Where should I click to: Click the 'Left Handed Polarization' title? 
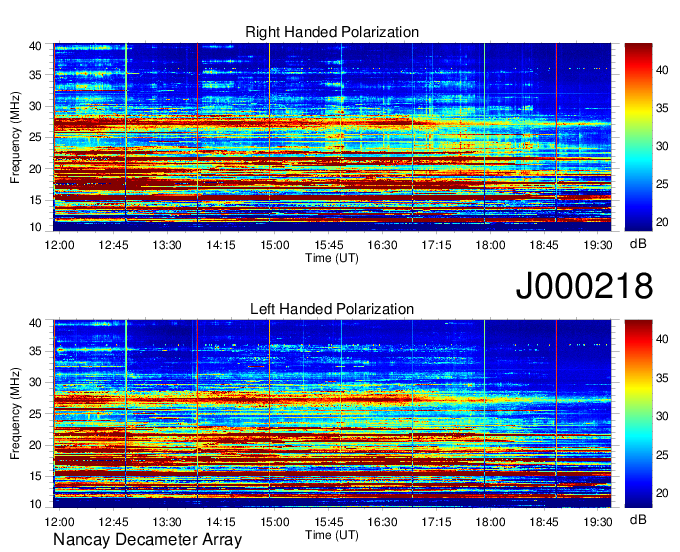[x=332, y=309]
